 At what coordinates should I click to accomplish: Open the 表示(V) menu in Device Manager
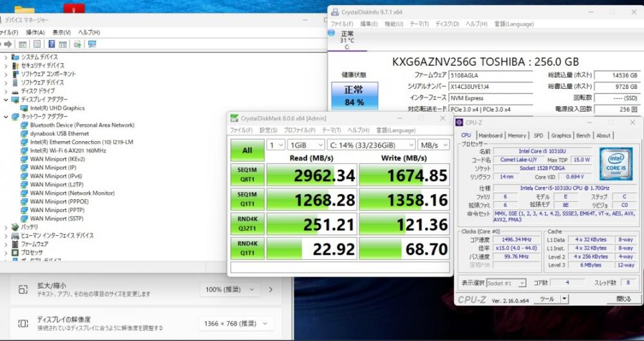coord(62,32)
